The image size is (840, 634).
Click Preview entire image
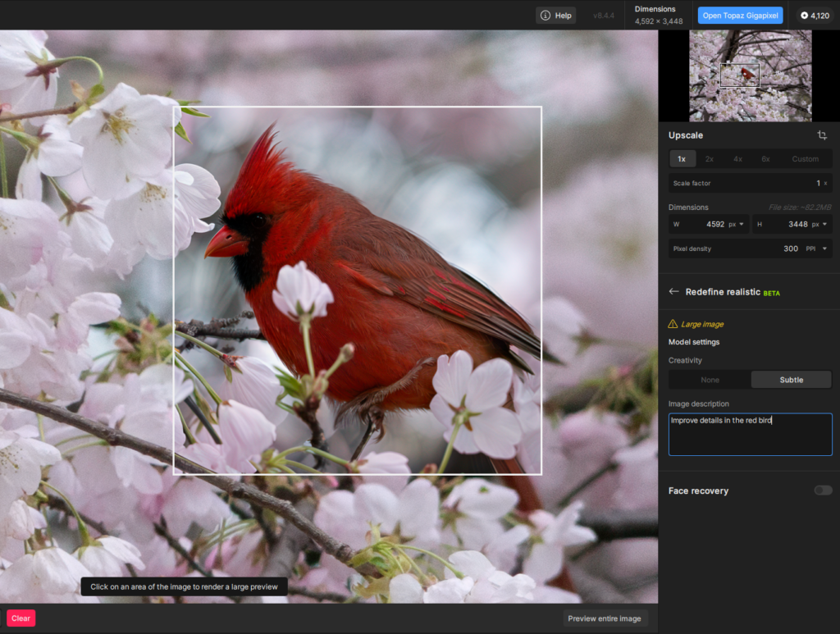tap(605, 618)
